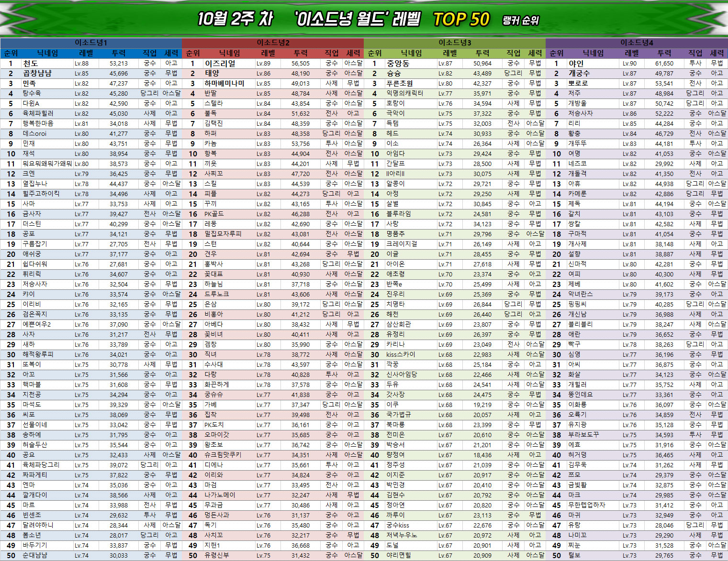The height and width of the screenshot is (561, 728).
Task: Select the purple 이소드녕4 section header
Action: (637, 43)
